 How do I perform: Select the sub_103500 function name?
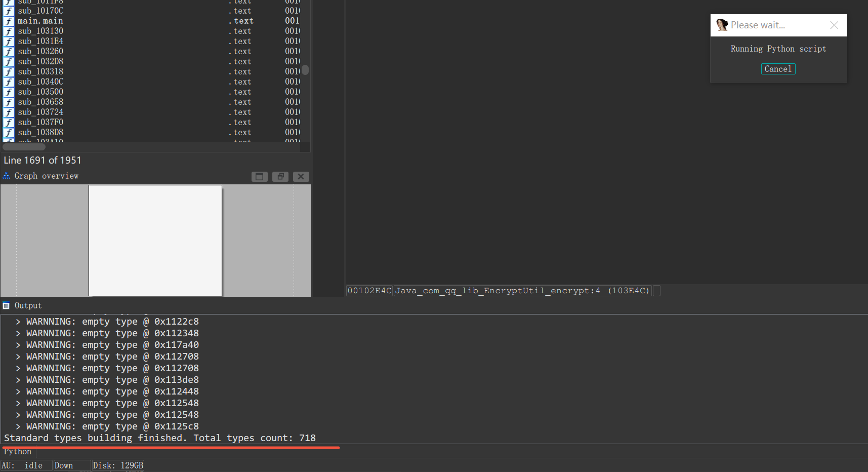pyautogui.click(x=40, y=92)
